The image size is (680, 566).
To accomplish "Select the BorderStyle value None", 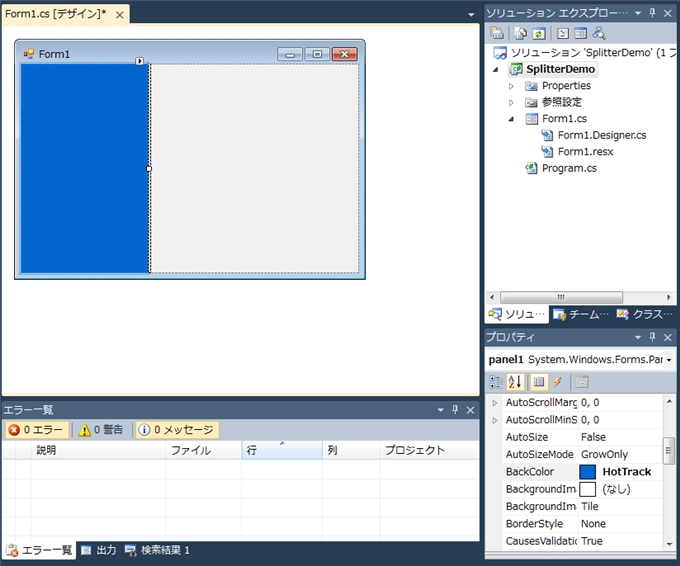I will pyautogui.click(x=620, y=523).
